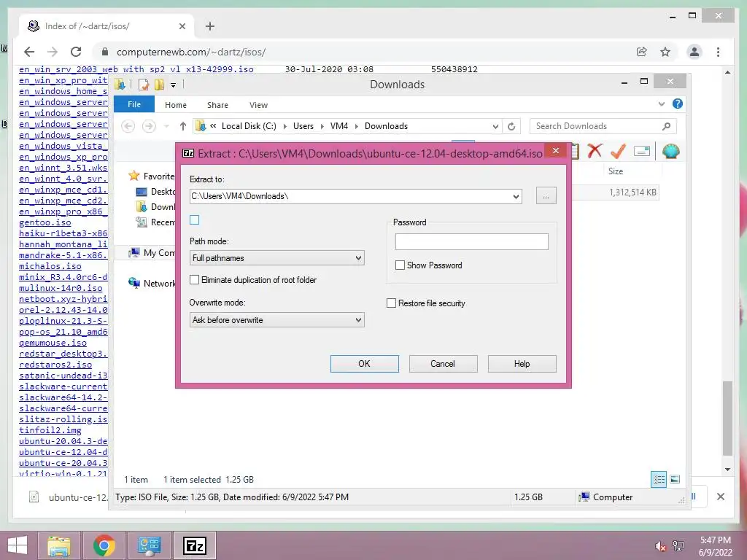Open File Explorer from the taskbar
Screen dimensions: 747x560
(59, 545)
